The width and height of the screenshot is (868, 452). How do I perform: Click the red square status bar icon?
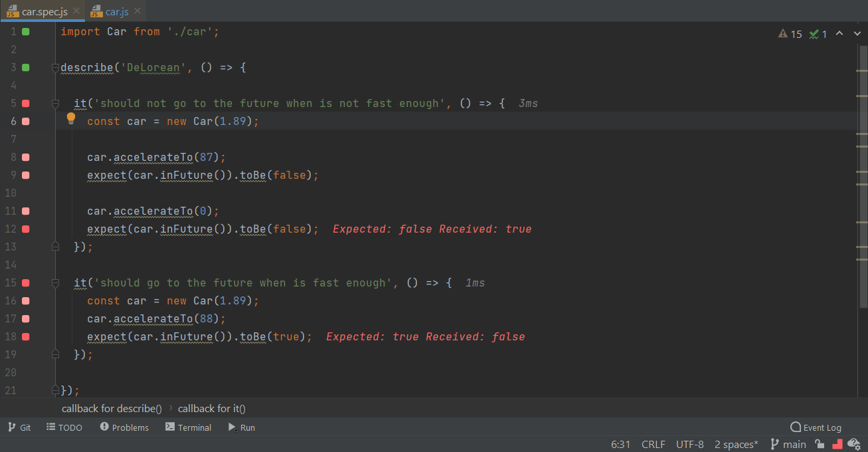point(837,444)
